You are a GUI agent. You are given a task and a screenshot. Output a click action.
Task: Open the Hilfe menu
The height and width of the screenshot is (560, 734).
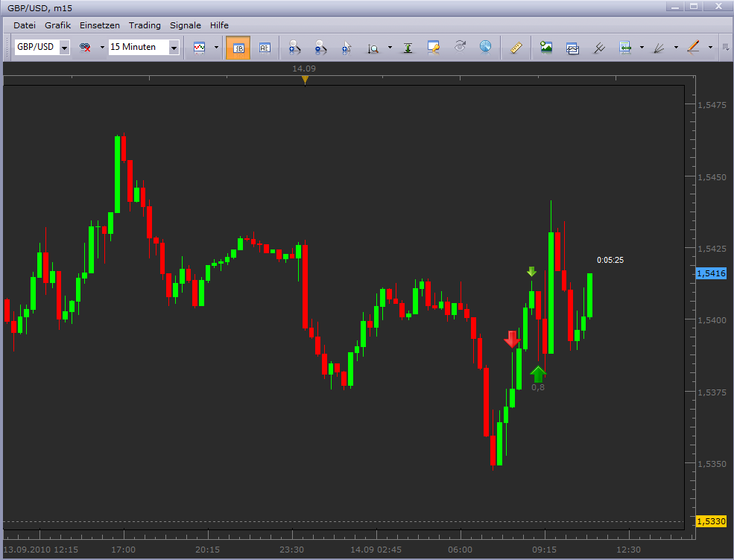click(219, 25)
